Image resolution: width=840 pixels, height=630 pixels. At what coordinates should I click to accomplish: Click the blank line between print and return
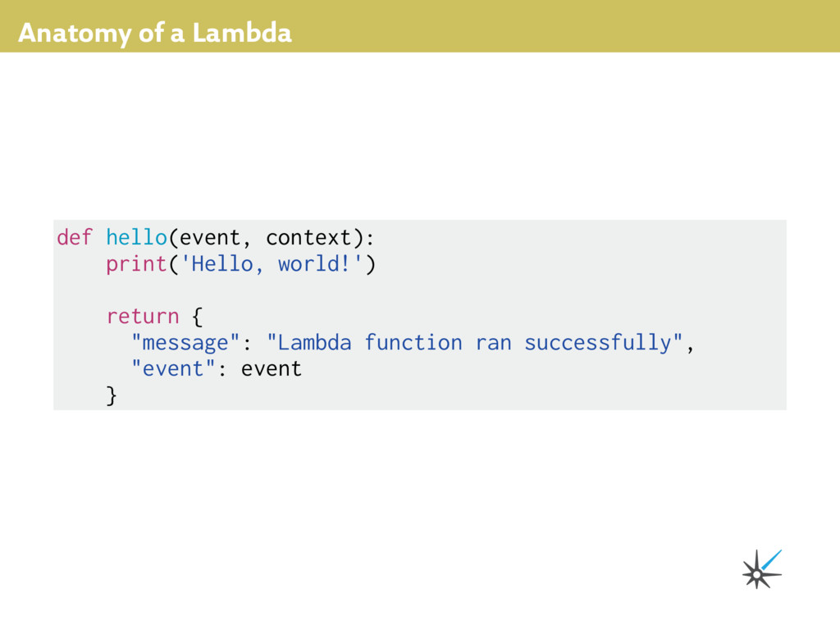pyautogui.click(x=246, y=290)
